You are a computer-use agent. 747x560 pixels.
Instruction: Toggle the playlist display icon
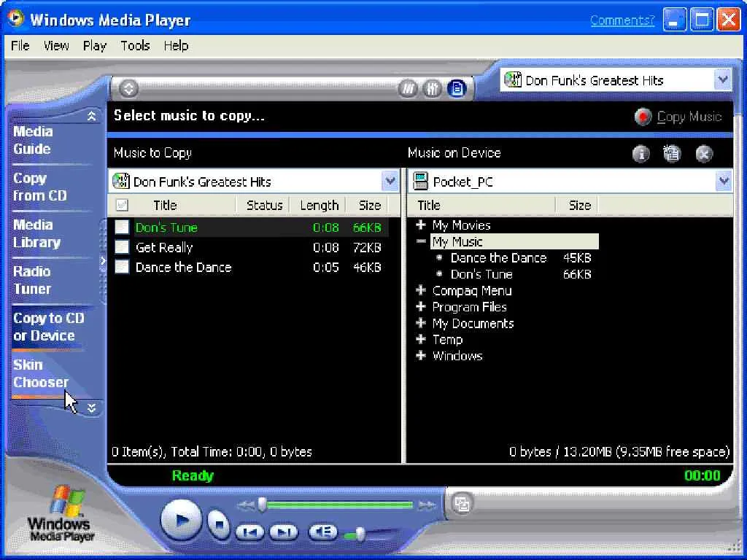pyautogui.click(x=457, y=88)
